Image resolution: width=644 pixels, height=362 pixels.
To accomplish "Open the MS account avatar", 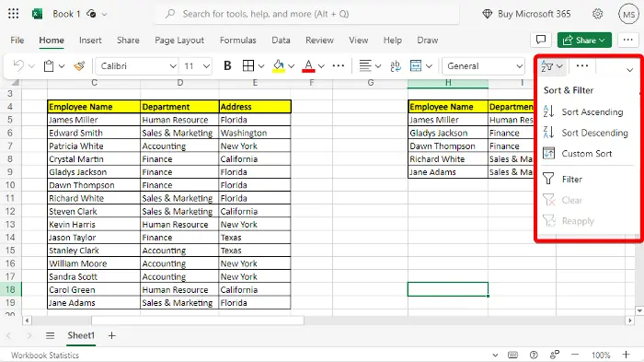I will click(628, 15).
